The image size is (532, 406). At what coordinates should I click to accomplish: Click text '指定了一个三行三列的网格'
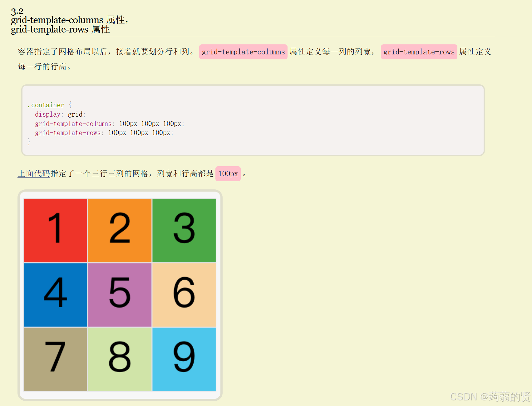coord(99,173)
